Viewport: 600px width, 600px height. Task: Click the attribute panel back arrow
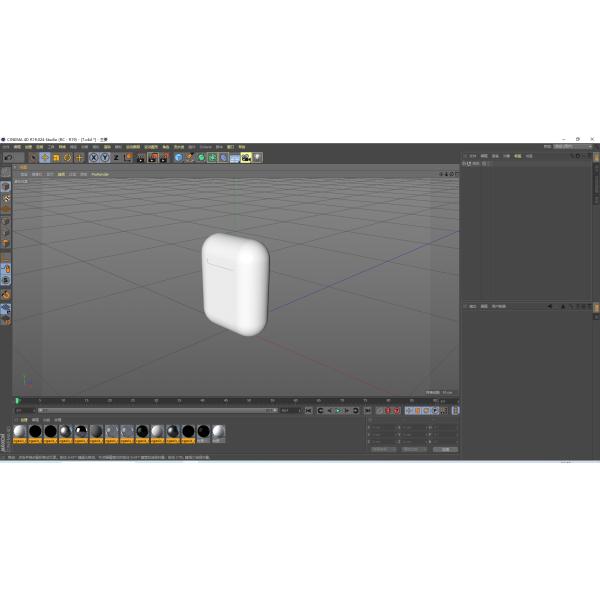point(550,306)
